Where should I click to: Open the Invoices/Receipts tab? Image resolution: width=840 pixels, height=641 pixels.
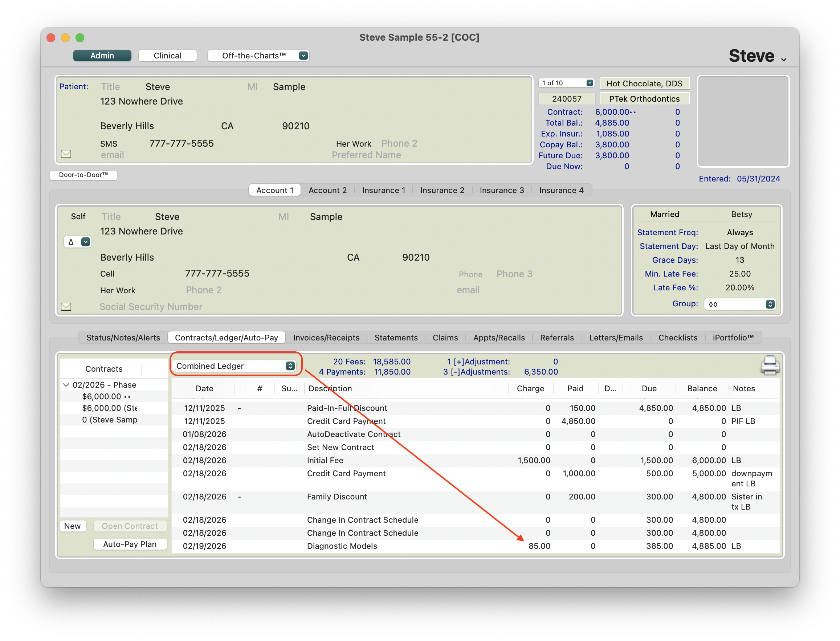point(326,338)
